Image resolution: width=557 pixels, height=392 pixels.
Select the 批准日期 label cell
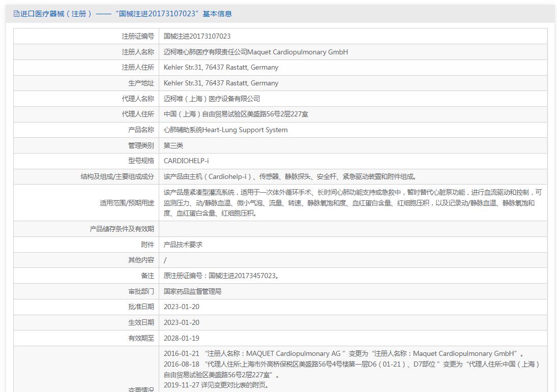point(86,307)
